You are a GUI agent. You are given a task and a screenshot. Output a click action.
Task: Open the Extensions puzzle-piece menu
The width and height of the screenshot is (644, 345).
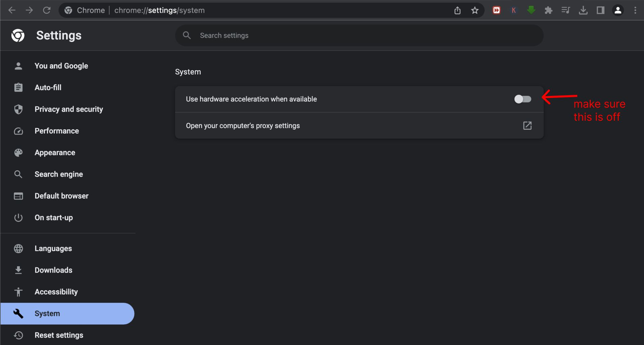pyautogui.click(x=549, y=10)
